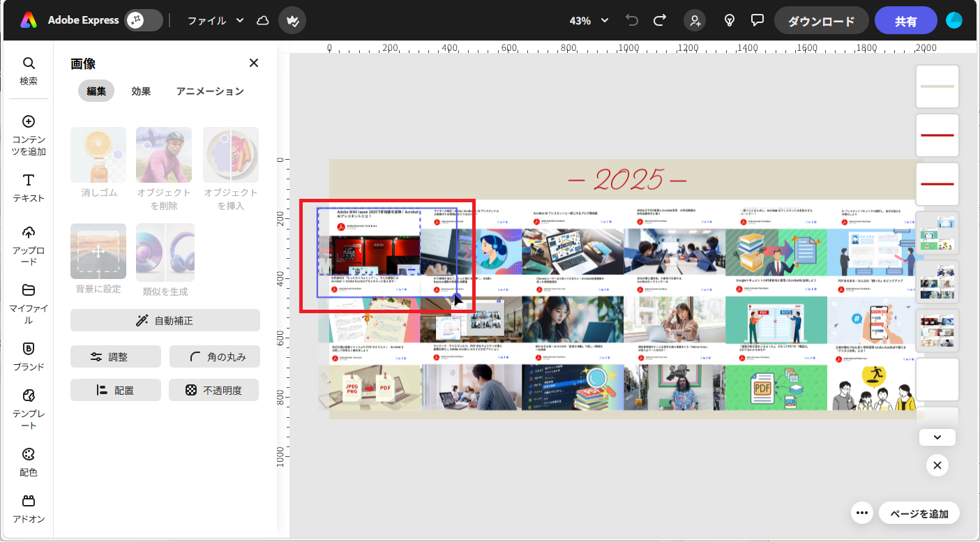
Task: Switch to the アニメーション tab
Action: pos(210,91)
